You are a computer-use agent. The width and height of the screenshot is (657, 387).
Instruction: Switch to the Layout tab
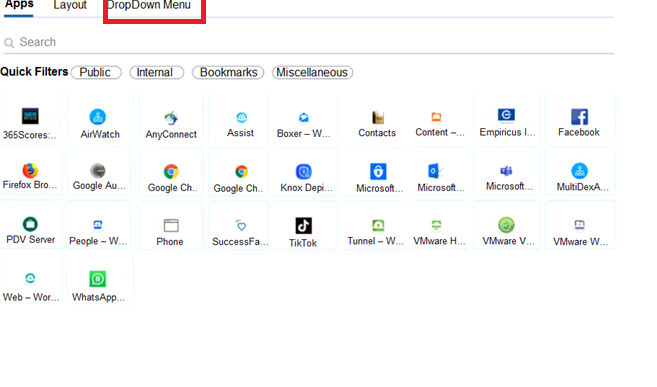[70, 5]
